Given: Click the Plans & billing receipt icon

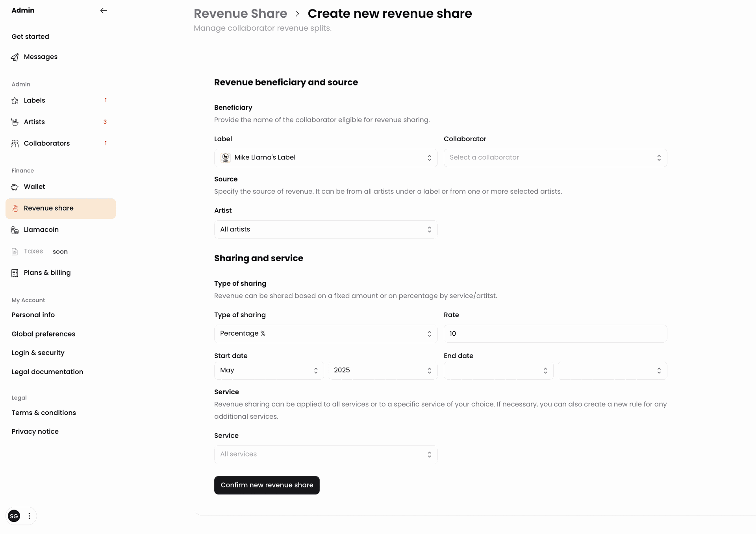Looking at the screenshot, I should pyautogui.click(x=15, y=273).
